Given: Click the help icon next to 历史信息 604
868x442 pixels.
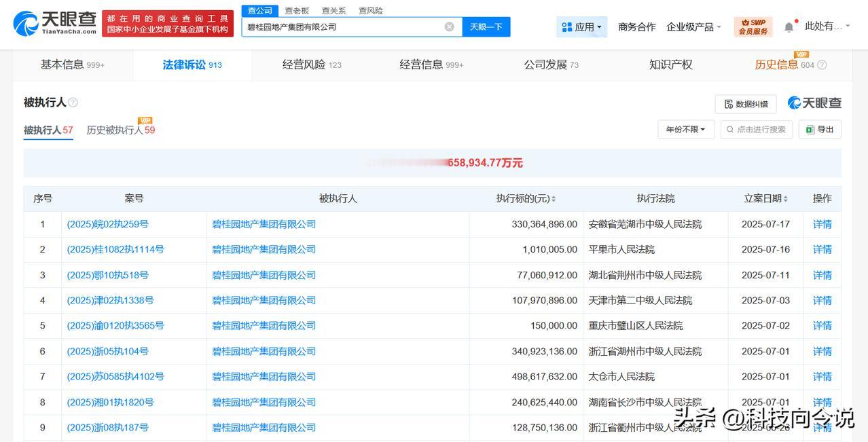Looking at the screenshot, I should tap(822, 65).
